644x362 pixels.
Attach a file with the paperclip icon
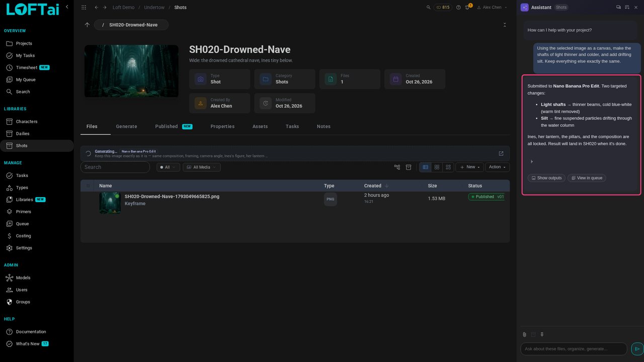tap(524, 334)
